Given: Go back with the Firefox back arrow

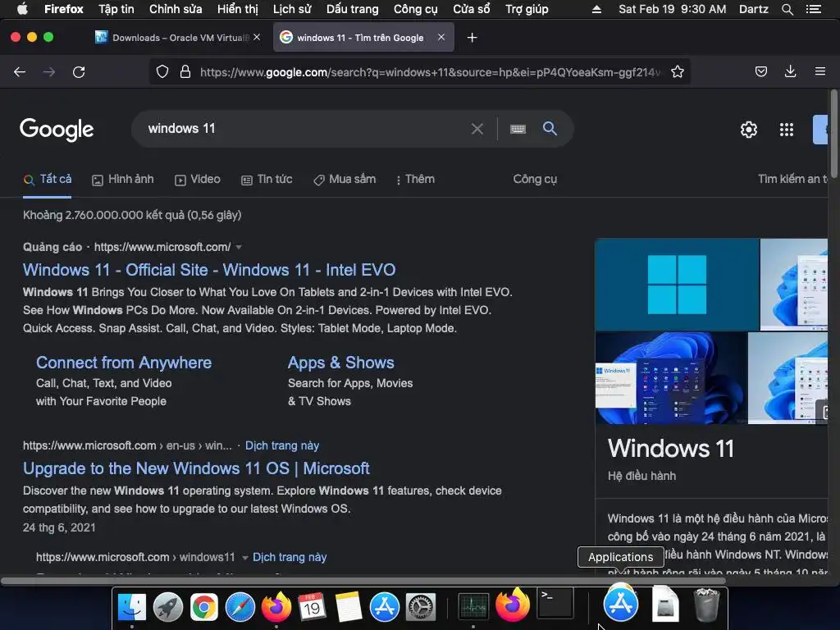Looking at the screenshot, I should (20, 72).
